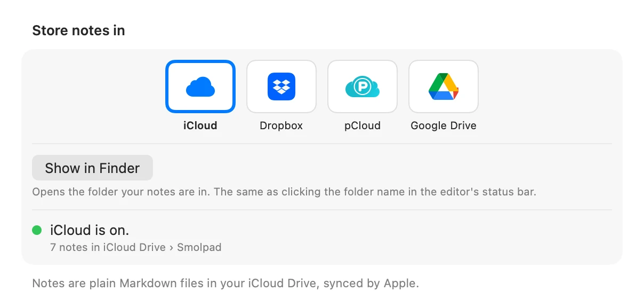644x299 pixels.
Task: Click the "Store notes in" heading
Action: (78, 30)
